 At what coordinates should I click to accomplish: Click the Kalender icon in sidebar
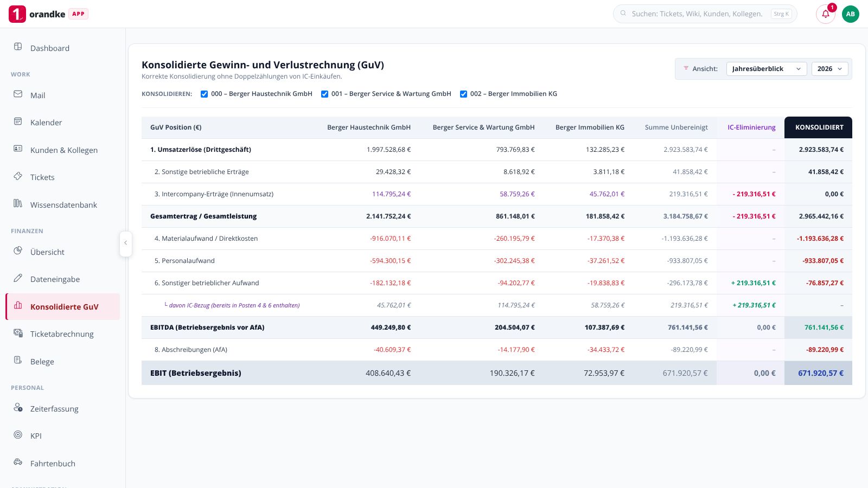[x=18, y=121]
